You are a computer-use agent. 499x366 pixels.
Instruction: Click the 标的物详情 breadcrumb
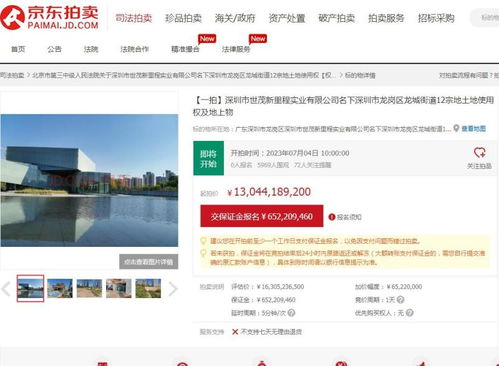pyautogui.click(x=360, y=75)
